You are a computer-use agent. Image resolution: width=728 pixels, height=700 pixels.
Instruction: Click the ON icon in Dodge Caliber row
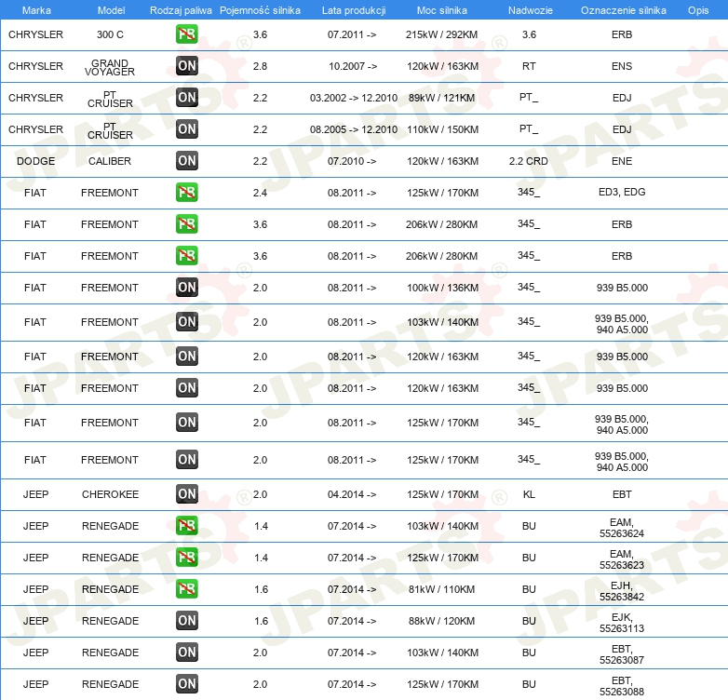pyautogui.click(x=186, y=161)
